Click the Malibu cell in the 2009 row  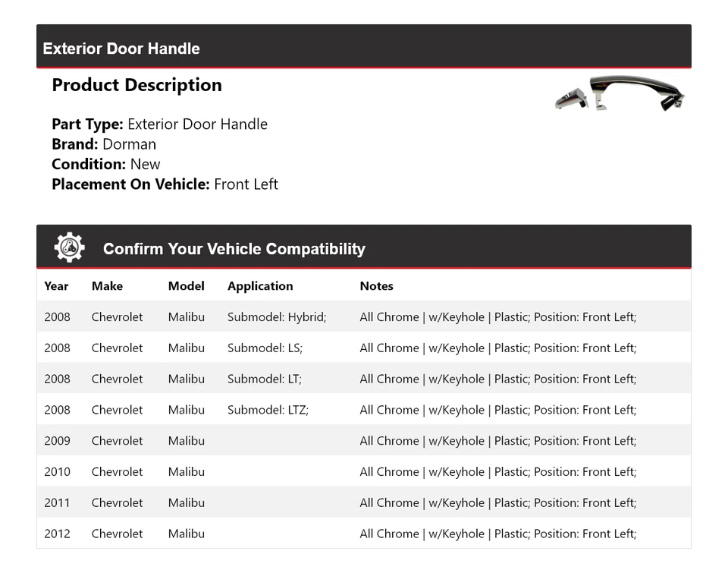[187, 440]
